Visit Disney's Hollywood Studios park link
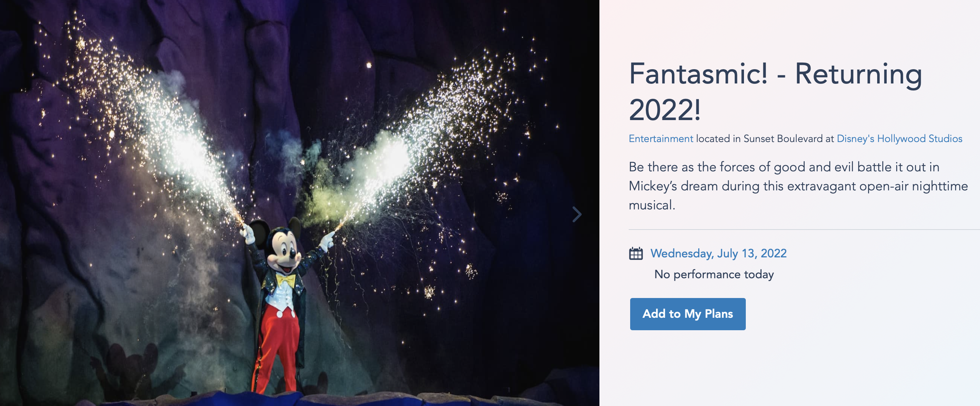The image size is (980, 406). click(x=899, y=139)
